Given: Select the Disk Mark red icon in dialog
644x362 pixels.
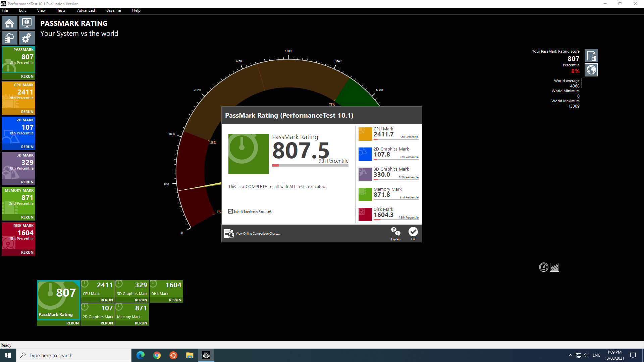Looking at the screenshot, I should pos(365,215).
